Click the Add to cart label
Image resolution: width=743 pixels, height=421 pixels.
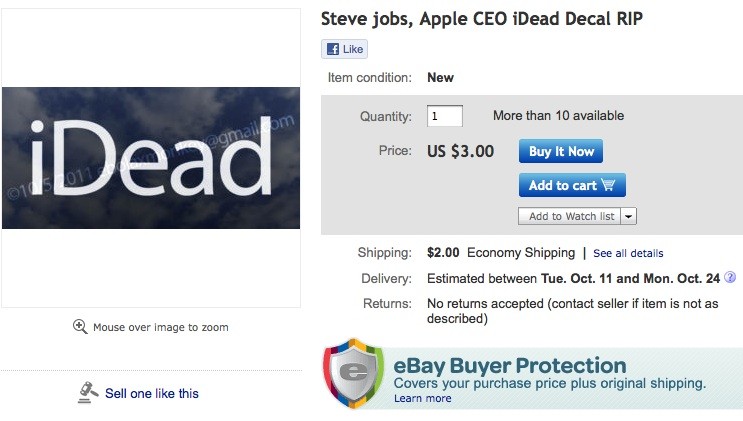pyautogui.click(x=562, y=185)
